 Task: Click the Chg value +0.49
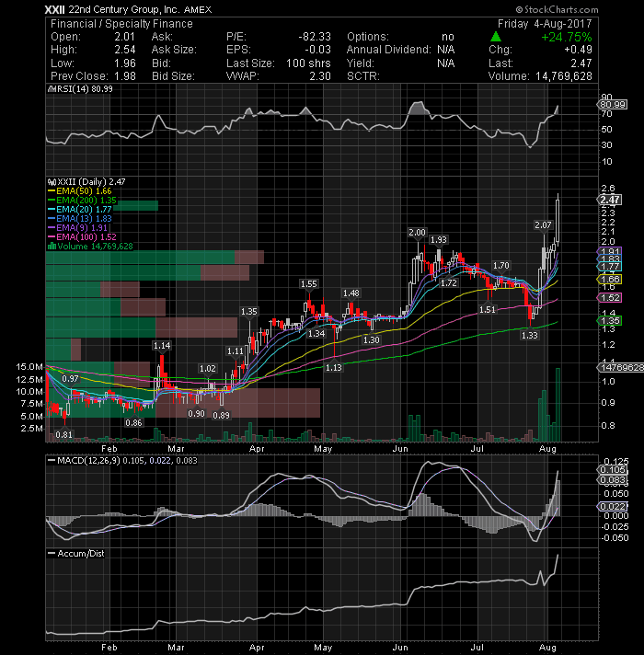pos(578,50)
